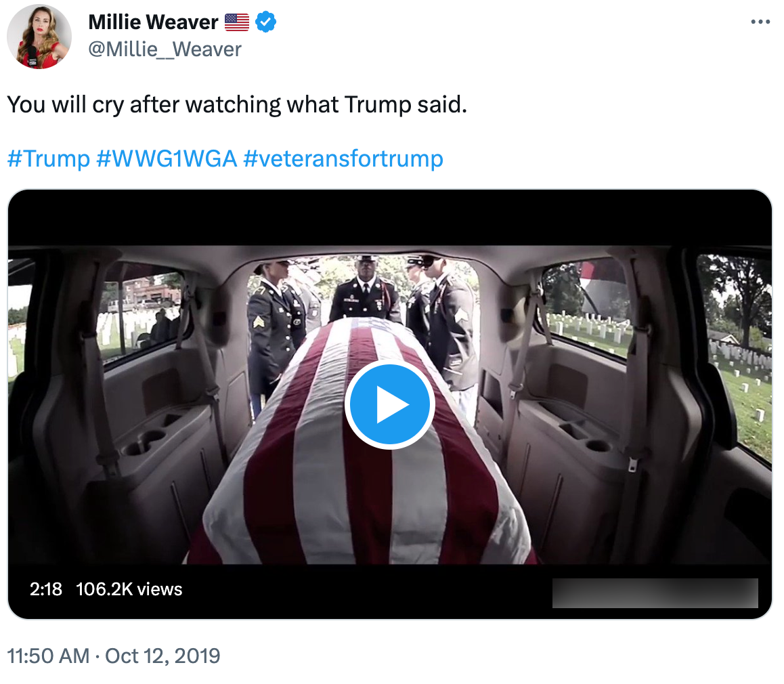This screenshot has width=784, height=684.
Task: Click the Millie Weaver display name
Action: (x=153, y=22)
